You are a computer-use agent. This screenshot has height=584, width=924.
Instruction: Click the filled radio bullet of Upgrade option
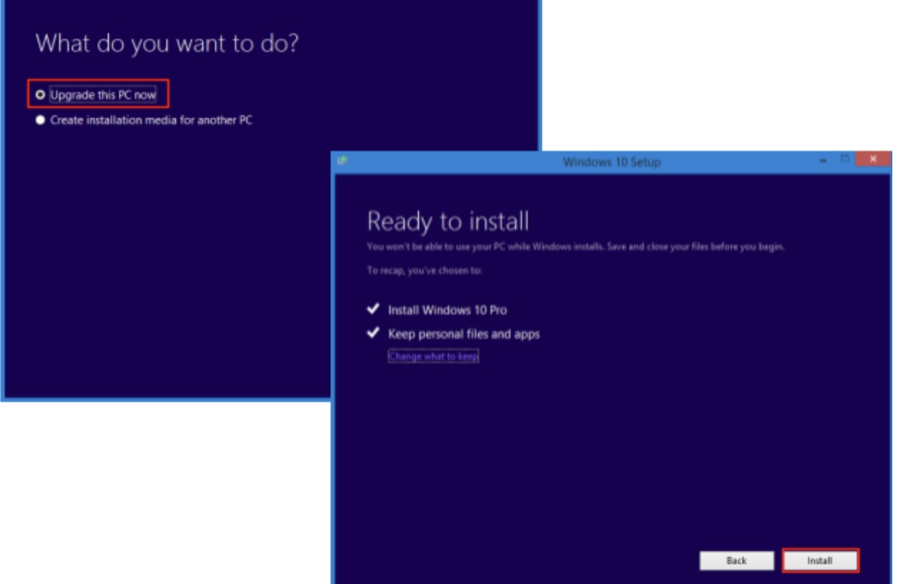click(x=41, y=94)
